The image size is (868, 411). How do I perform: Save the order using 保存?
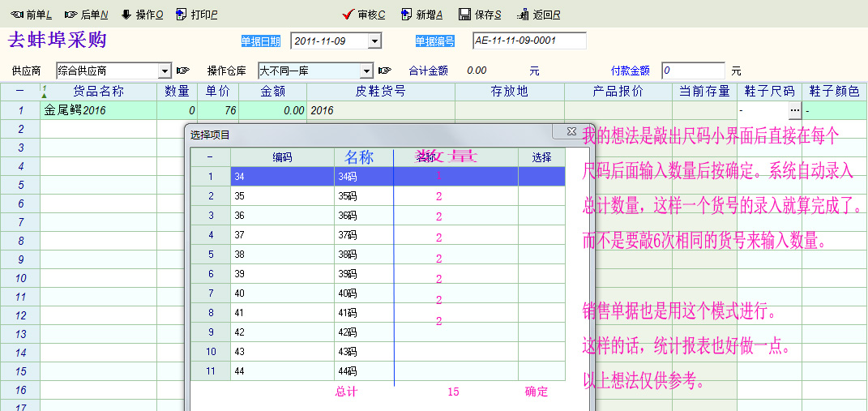[480, 15]
